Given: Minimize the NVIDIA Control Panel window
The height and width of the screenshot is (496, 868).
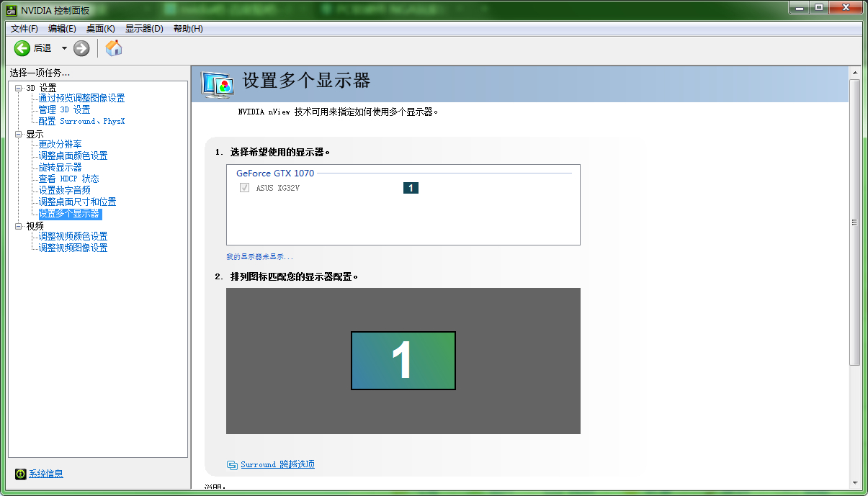Looking at the screenshot, I should pyautogui.click(x=800, y=7).
